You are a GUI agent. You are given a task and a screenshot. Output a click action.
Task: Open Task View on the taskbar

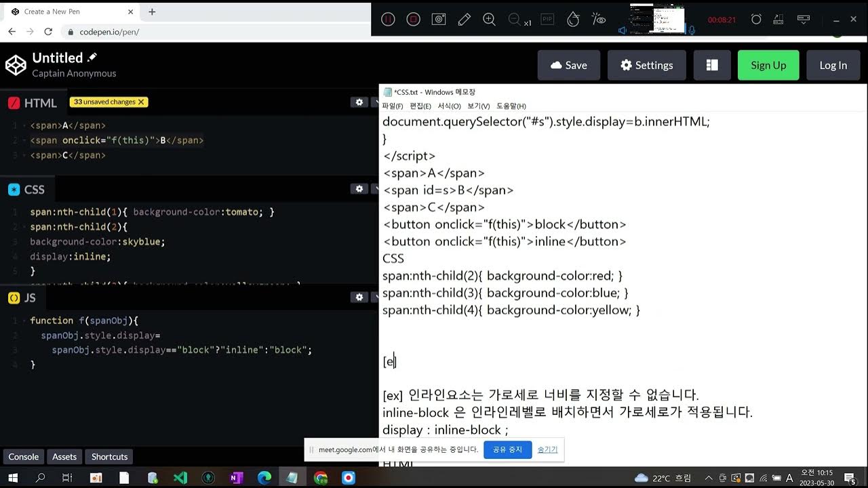(x=67, y=478)
